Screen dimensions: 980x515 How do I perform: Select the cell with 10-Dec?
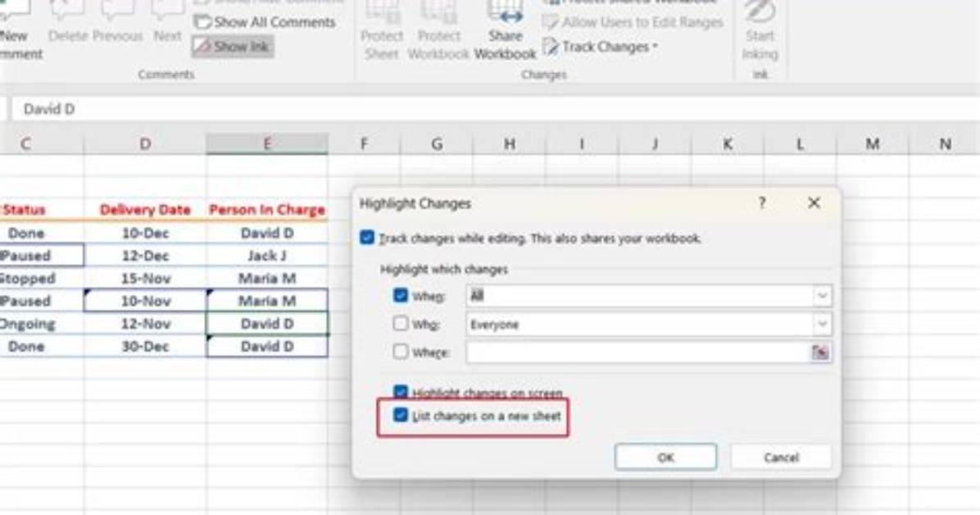pos(145,233)
